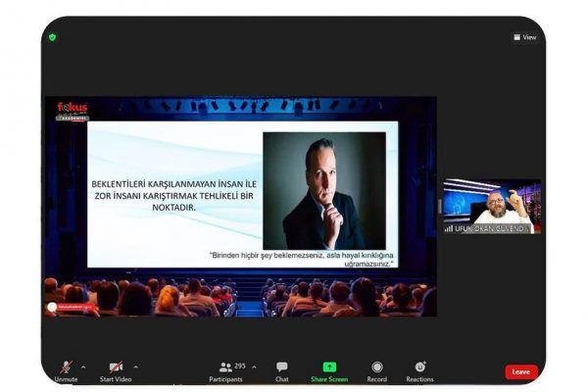The width and height of the screenshot is (588, 392).
Task: Click the Participants label text
Action: (225, 379)
